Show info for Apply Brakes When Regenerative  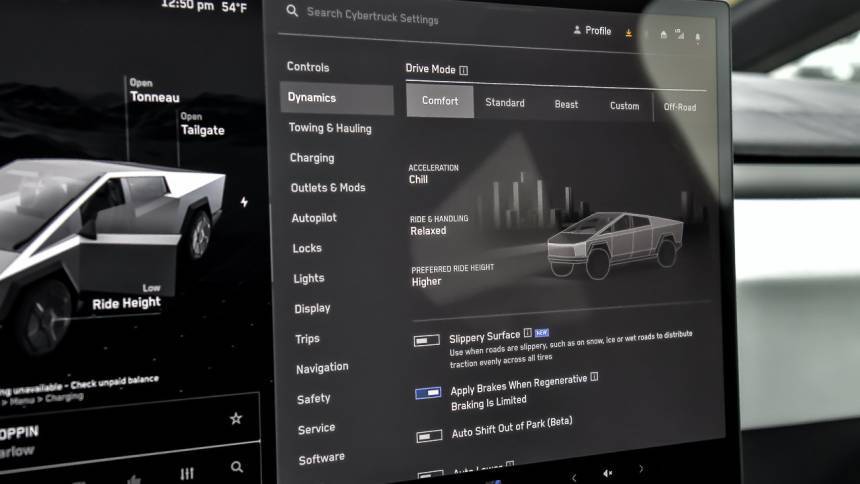594,377
